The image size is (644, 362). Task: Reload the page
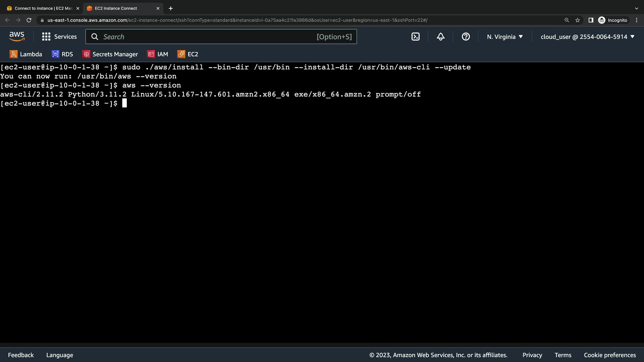[x=29, y=20]
